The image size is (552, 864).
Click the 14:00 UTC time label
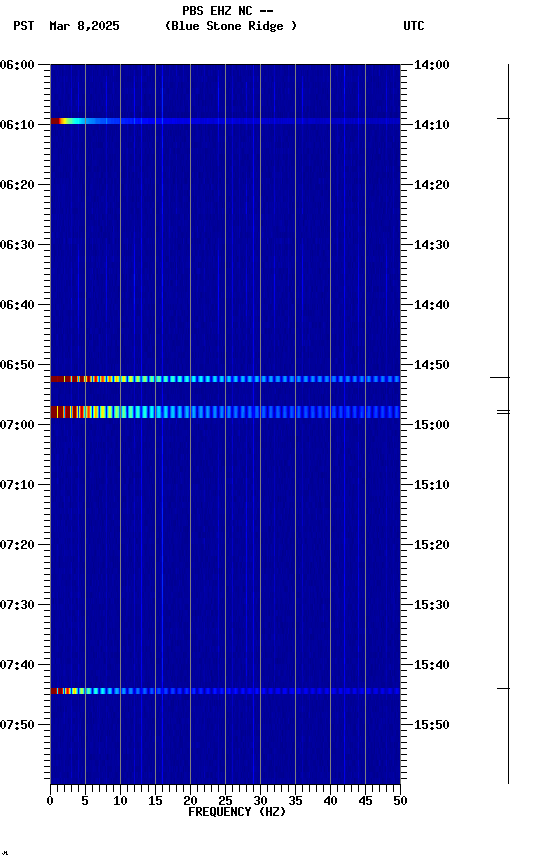point(432,65)
